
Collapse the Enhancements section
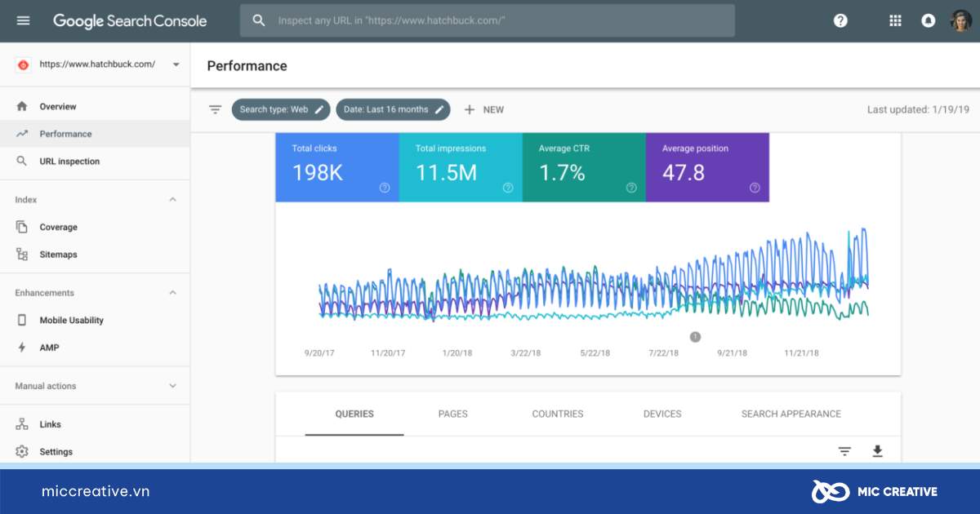pyautogui.click(x=173, y=293)
